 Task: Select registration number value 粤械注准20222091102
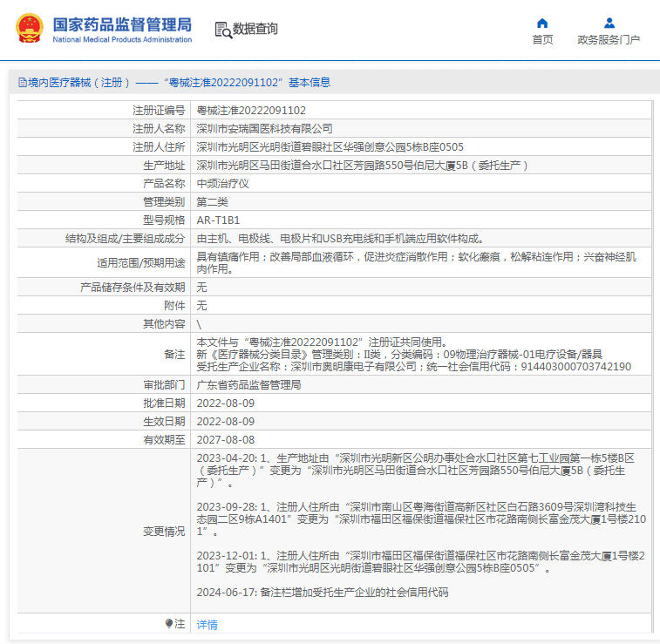[251, 110]
